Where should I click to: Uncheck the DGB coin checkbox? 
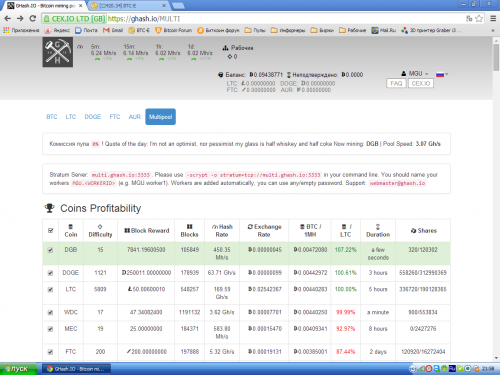pos(50,250)
